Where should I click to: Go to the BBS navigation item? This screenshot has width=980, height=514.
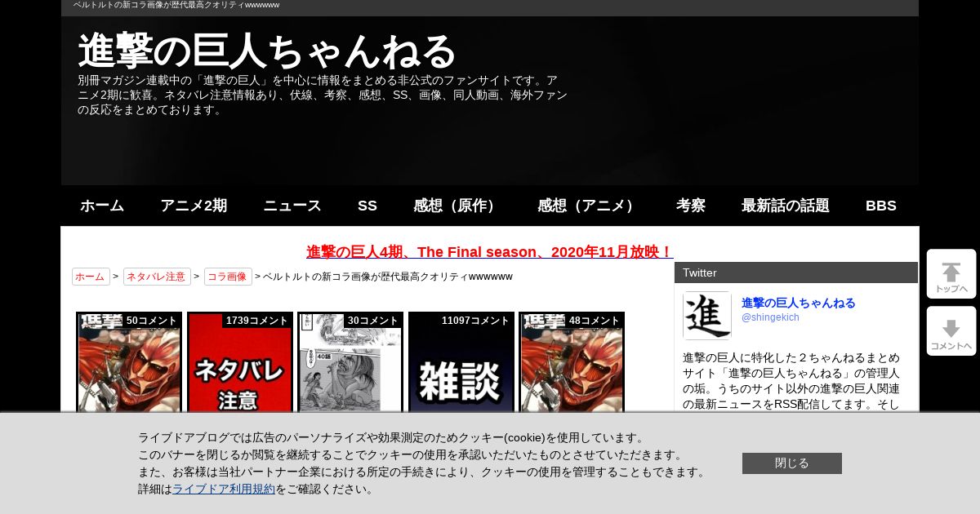coord(881,206)
